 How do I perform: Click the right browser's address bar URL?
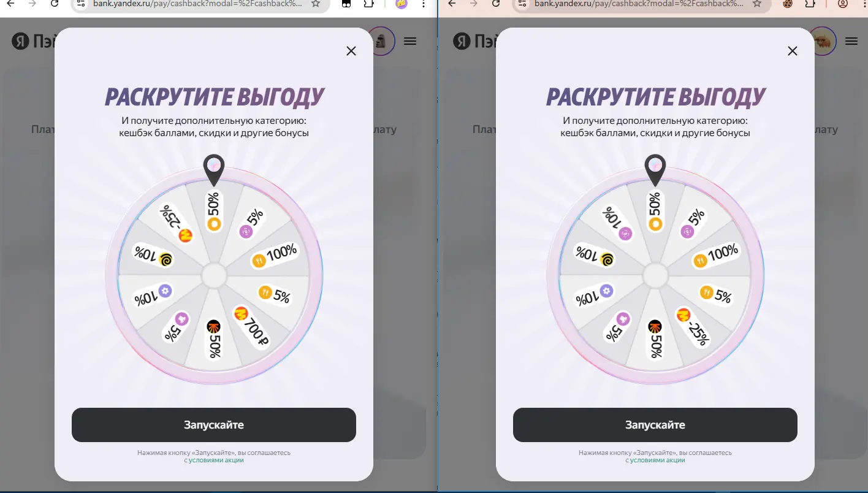(639, 4)
